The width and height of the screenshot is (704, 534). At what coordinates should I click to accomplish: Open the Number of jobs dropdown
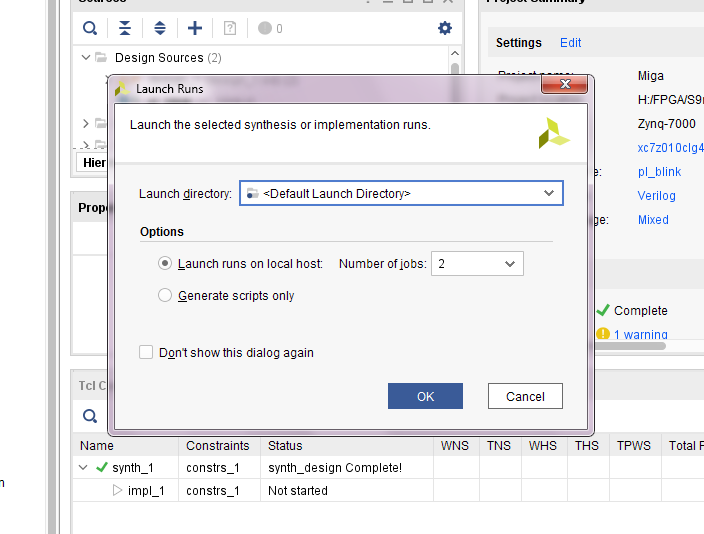[510, 264]
